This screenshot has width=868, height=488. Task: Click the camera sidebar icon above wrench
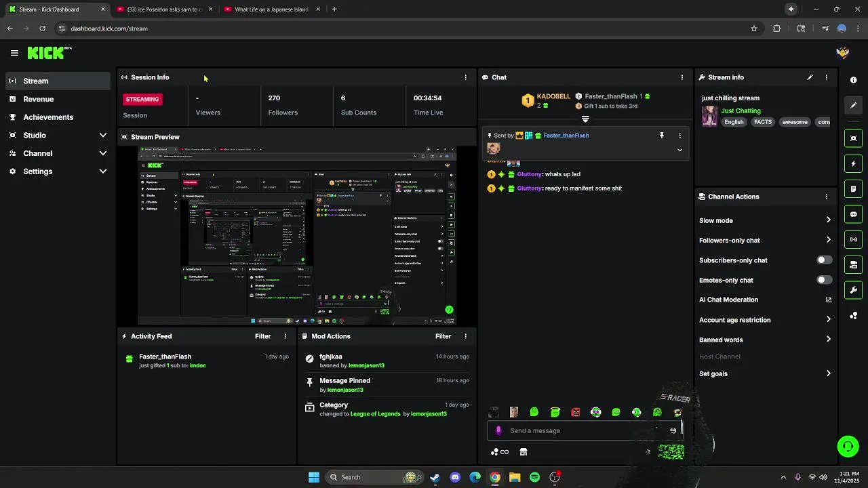click(853, 265)
